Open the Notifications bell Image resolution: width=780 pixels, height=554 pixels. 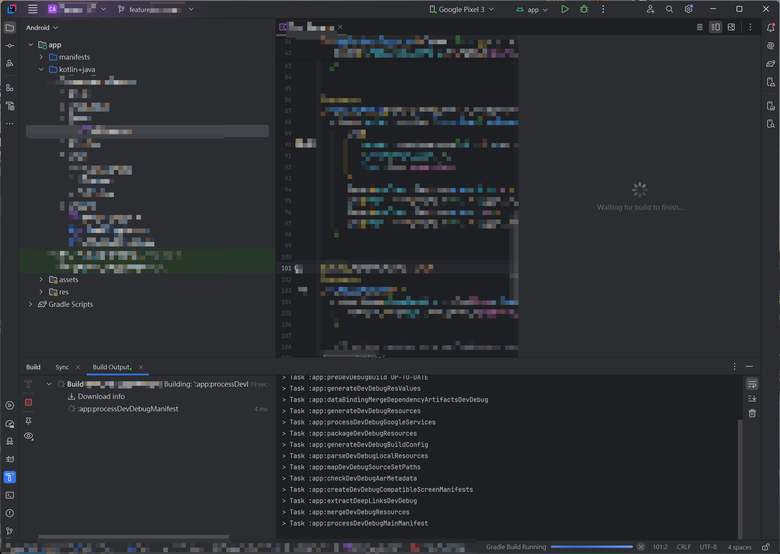[771, 28]
